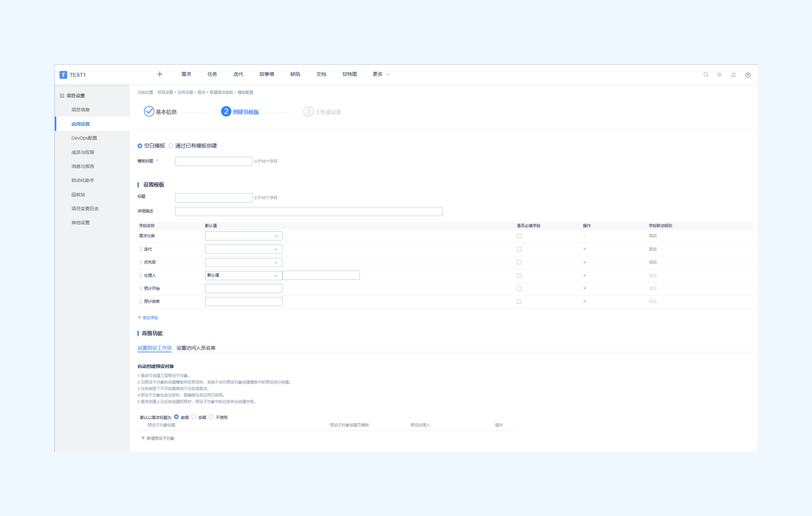Viewport: 812px width, 516px height.
Task: Open search with the magnifier icon
Action: [x=706, y=75]
